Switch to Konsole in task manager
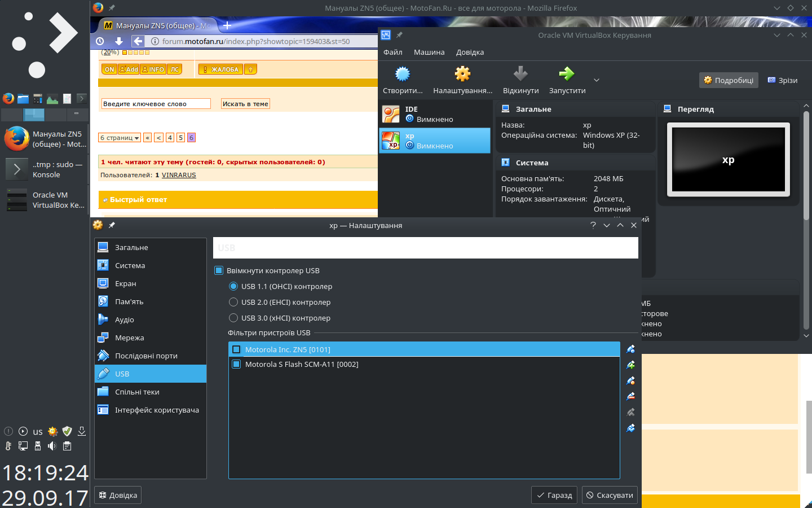Screen dimensions: 812x508 [45, 169]
